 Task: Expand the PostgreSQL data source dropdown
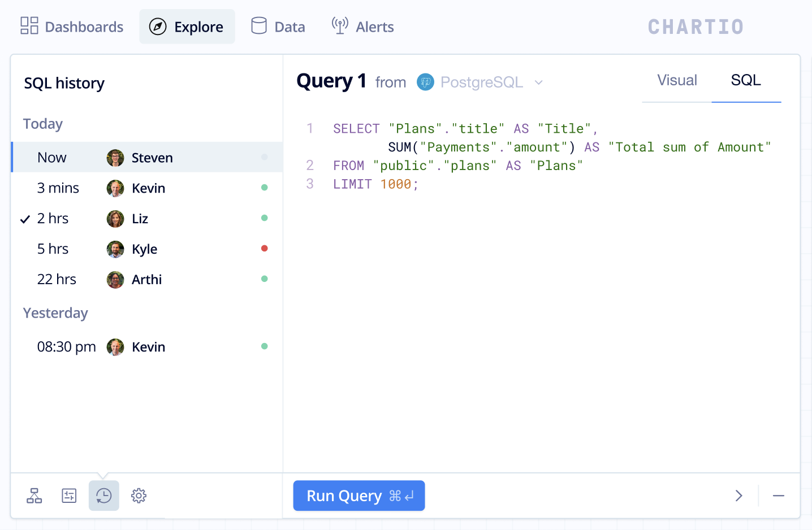481,82
